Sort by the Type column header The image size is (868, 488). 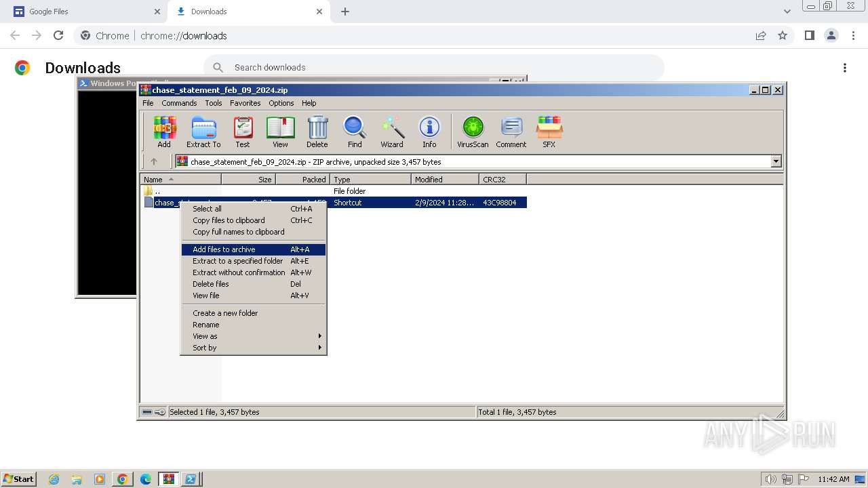point(371,180)
